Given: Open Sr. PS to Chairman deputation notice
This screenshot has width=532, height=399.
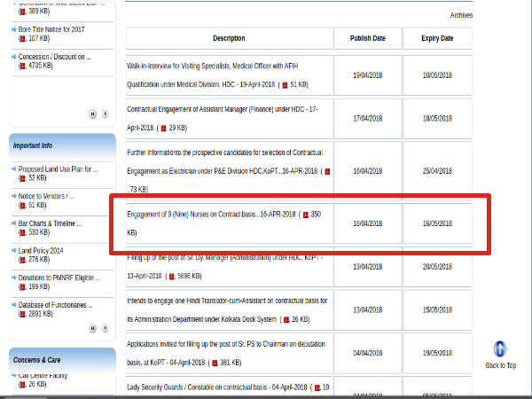Looking at the screenshot, I should (225, 353).
